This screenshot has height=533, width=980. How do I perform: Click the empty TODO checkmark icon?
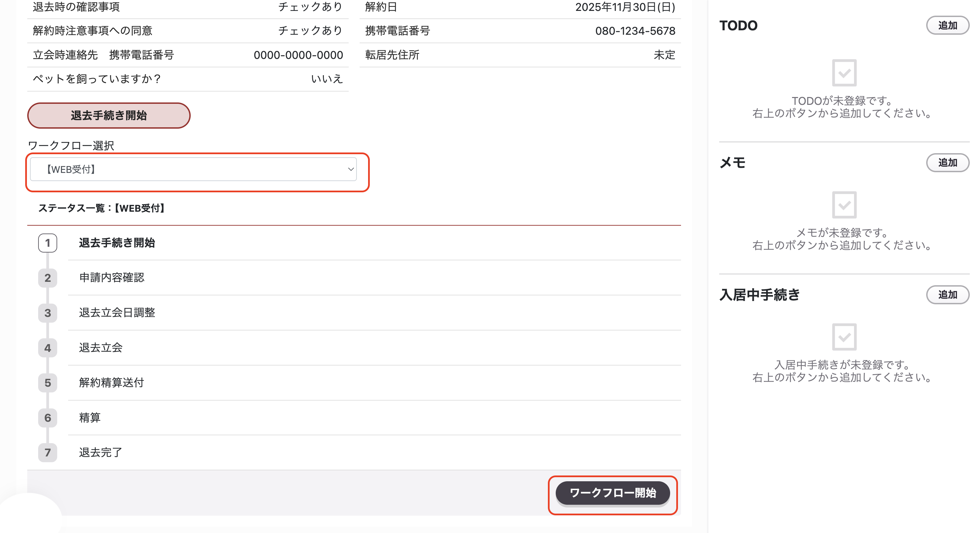point(844,73)
